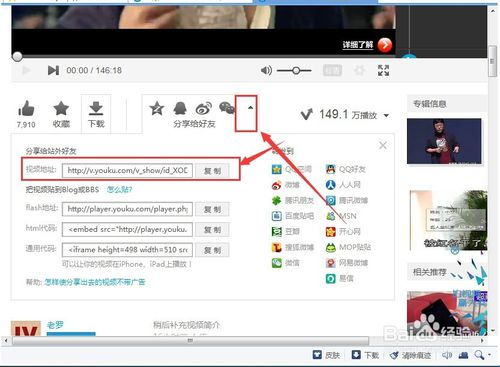The width and height of the screenshot is (500, 367).
Task: Share to 网易微博 in share list
Action: point(347,263)
